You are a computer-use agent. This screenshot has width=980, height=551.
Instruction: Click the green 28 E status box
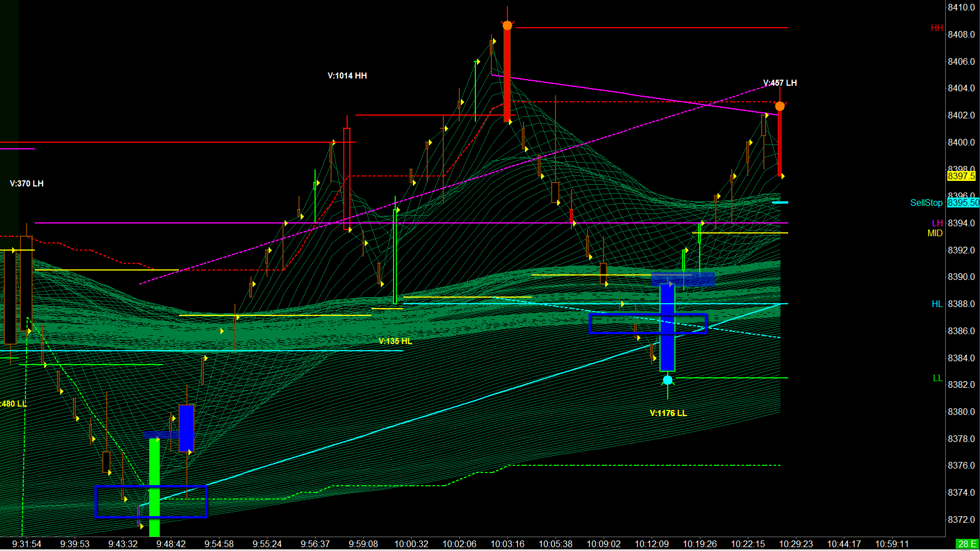click(968, 544)
